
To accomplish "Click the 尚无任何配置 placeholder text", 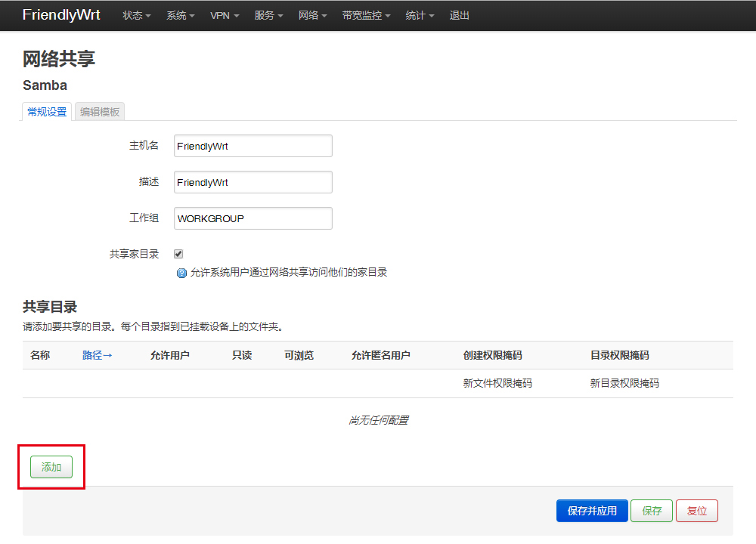I will coord(379,421).
